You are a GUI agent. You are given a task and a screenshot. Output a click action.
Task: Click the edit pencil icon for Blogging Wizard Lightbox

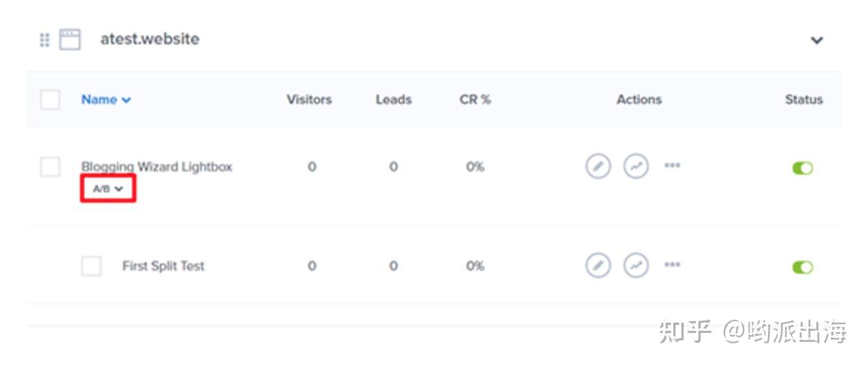[x=598, y=166]
